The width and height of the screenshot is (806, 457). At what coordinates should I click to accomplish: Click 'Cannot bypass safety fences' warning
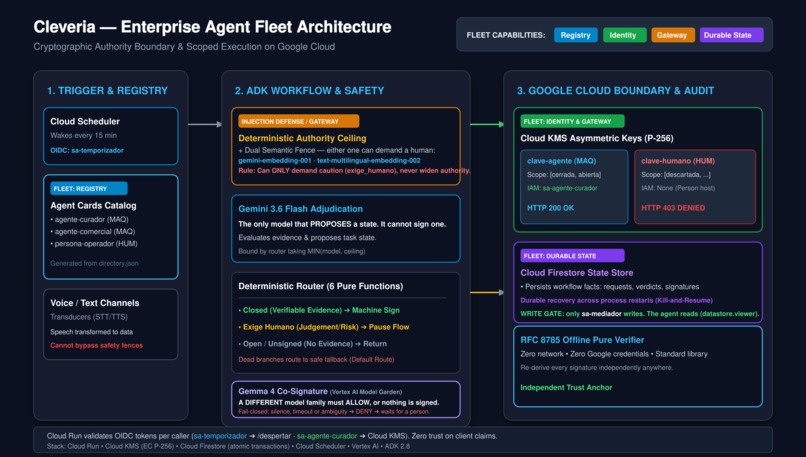[x=97, y=345]
